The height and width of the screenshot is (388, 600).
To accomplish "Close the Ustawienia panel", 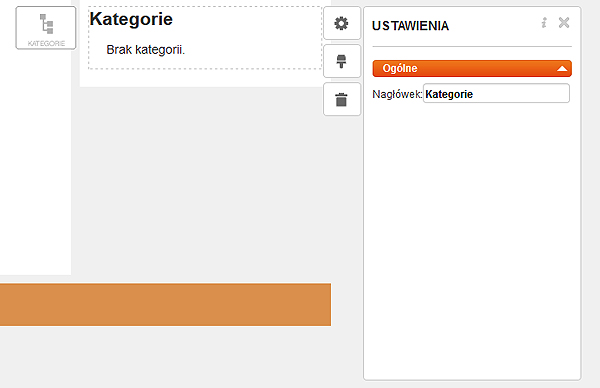I will (564, 23).
